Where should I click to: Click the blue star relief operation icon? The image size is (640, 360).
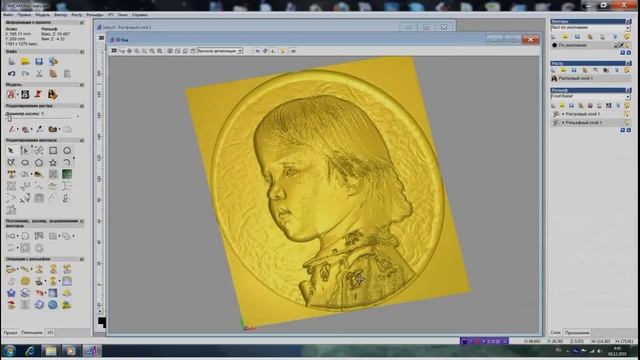[x=11, y=293]
